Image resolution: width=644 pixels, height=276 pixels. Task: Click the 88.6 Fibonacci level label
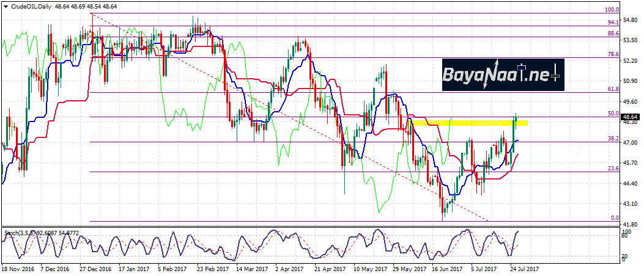pos(613,34)
